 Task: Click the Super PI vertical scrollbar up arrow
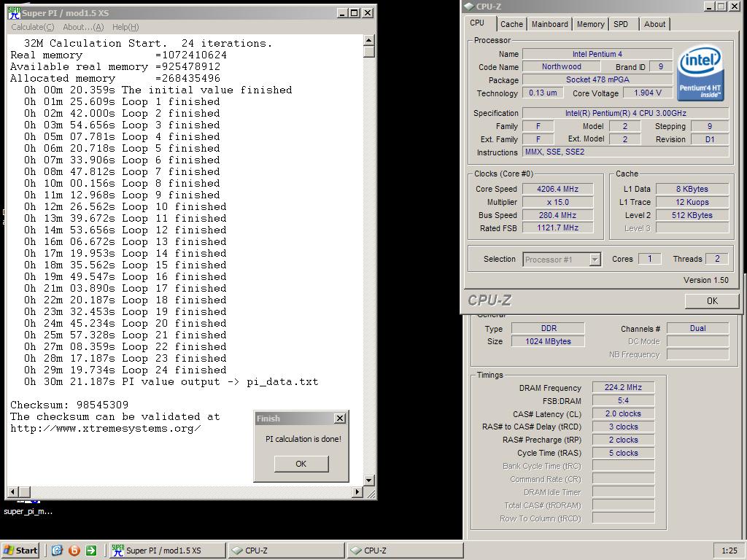[368, 40]
